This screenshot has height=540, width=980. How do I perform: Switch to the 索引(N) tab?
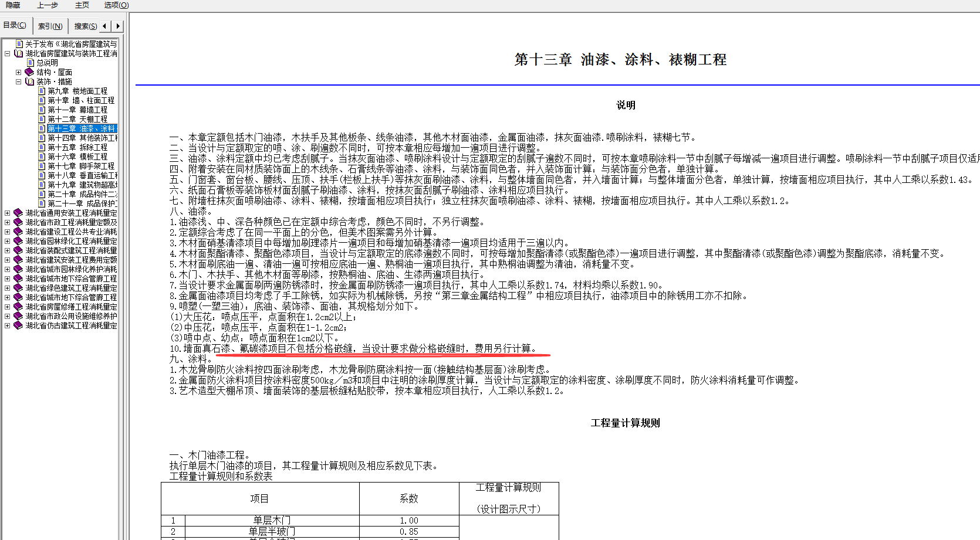(50, 26)
